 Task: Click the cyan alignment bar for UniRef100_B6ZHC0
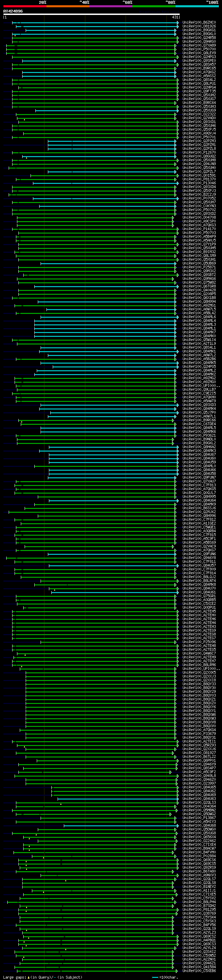tap(95, 23)
